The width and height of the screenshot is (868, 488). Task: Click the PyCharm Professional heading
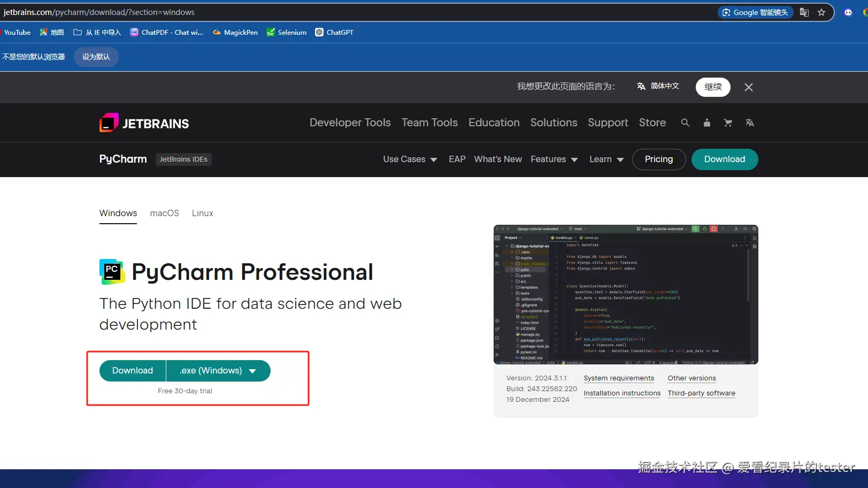click(252, 272)
